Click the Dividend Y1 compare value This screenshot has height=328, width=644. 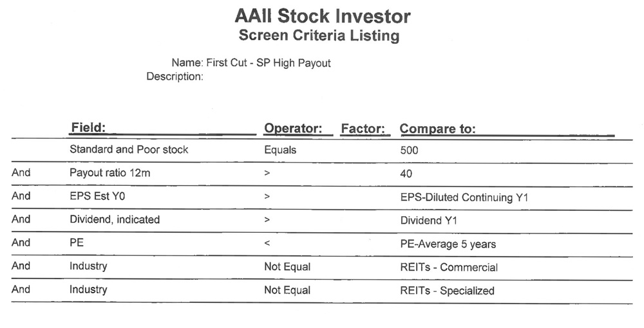(428, 221)
